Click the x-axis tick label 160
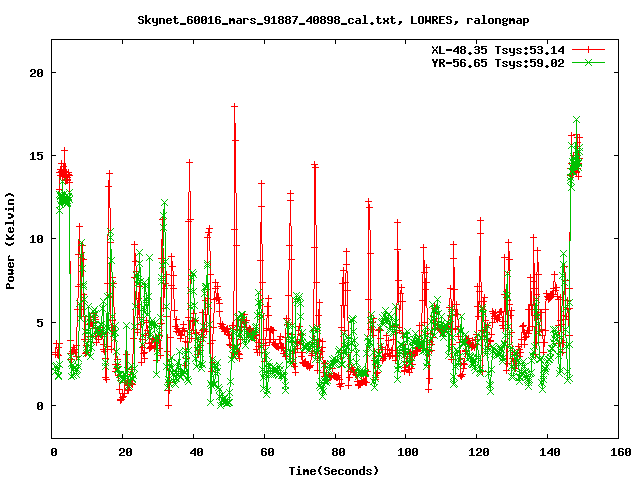640x480 pixels. pos(621,452)
